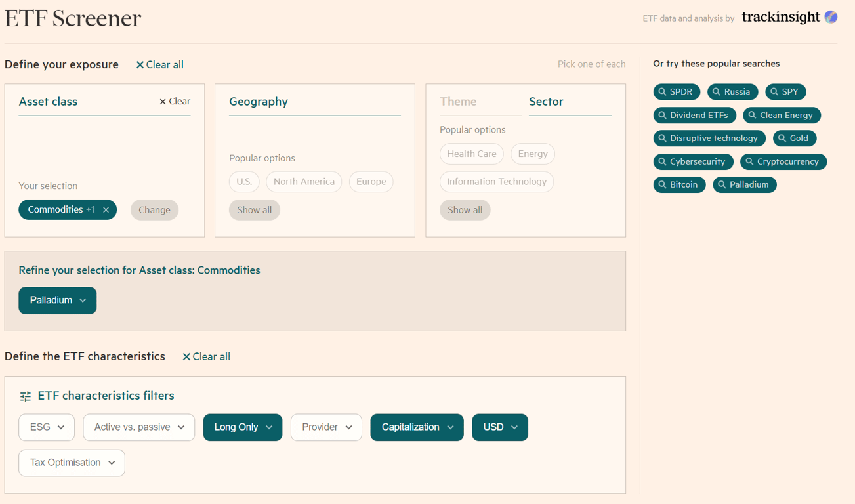855x504 pixels.
Task: Click the magnifier icon on the Bitcoin chip
Action: 662,184
